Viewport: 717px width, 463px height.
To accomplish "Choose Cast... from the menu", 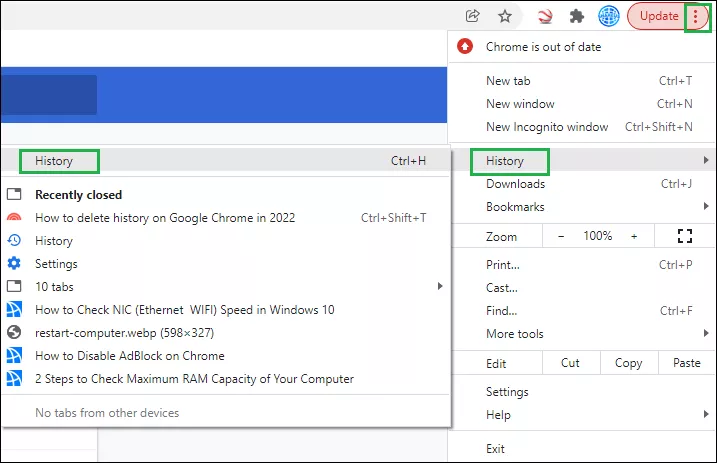I will point(582,288).
